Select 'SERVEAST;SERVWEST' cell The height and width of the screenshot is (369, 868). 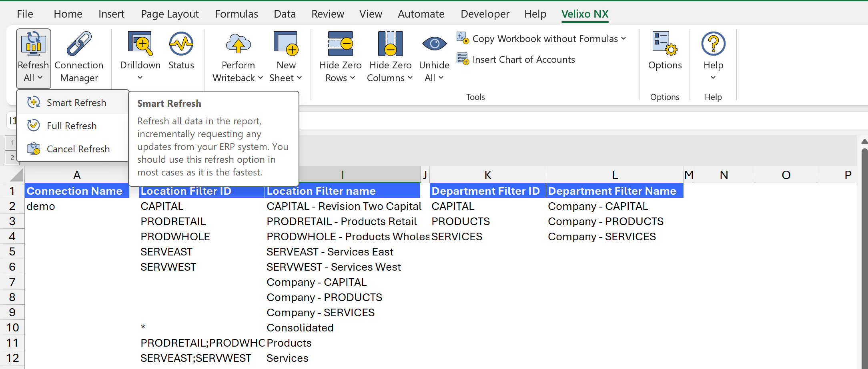[x=202, y=358]
